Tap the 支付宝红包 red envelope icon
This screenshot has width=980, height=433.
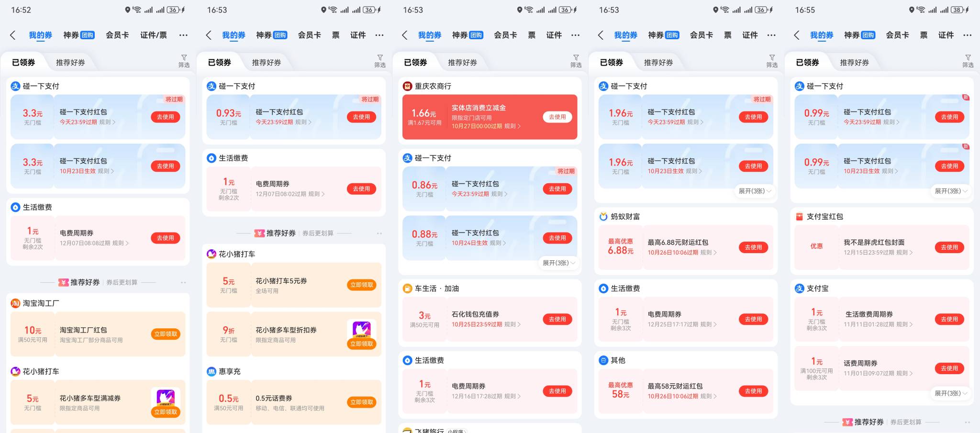pyautogui.click(x=799, y=217)
